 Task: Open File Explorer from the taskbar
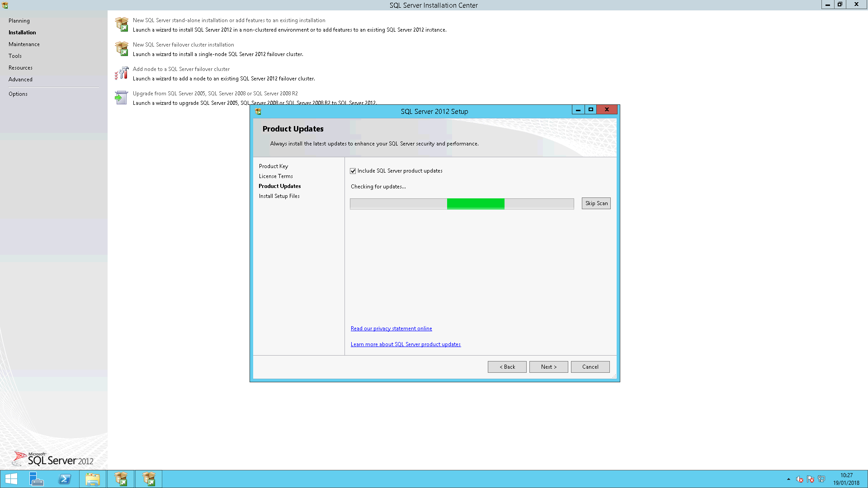tap(93, 479)
